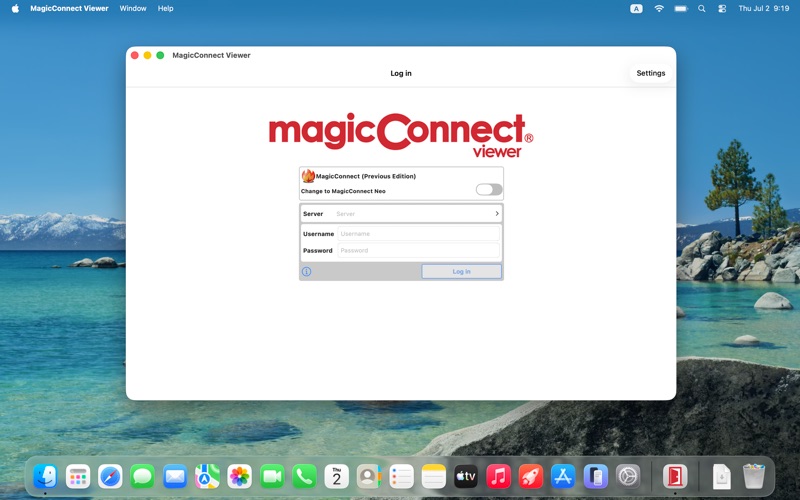Open Mail from the Dock
The height and width of the screenshot is (500, 800).
click(x=175, y=477)
